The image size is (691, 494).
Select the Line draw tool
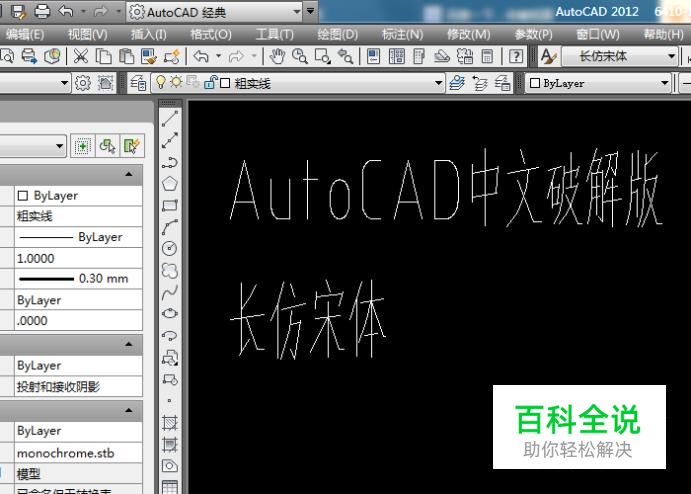click(x=170, y=119)
